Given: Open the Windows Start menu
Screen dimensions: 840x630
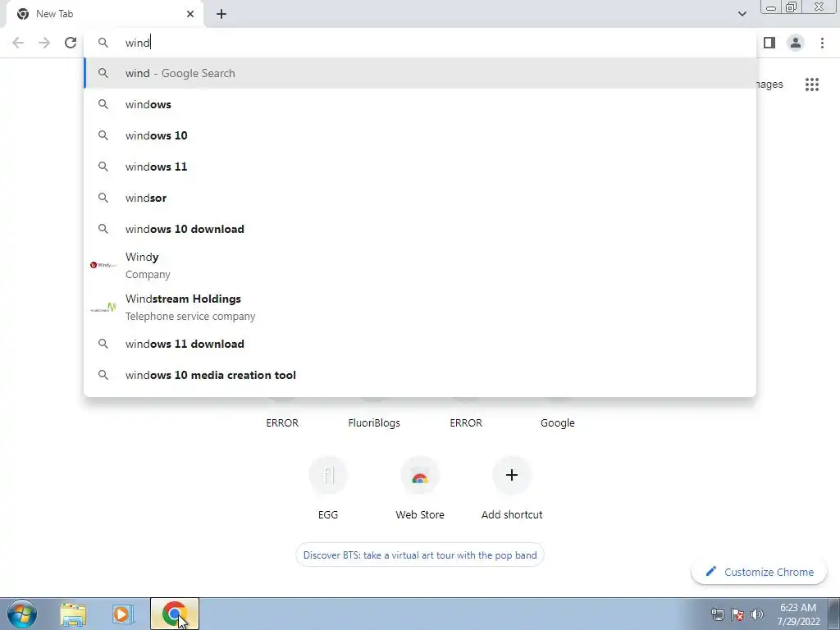Looking at the screenshot, I should (22, 614).
